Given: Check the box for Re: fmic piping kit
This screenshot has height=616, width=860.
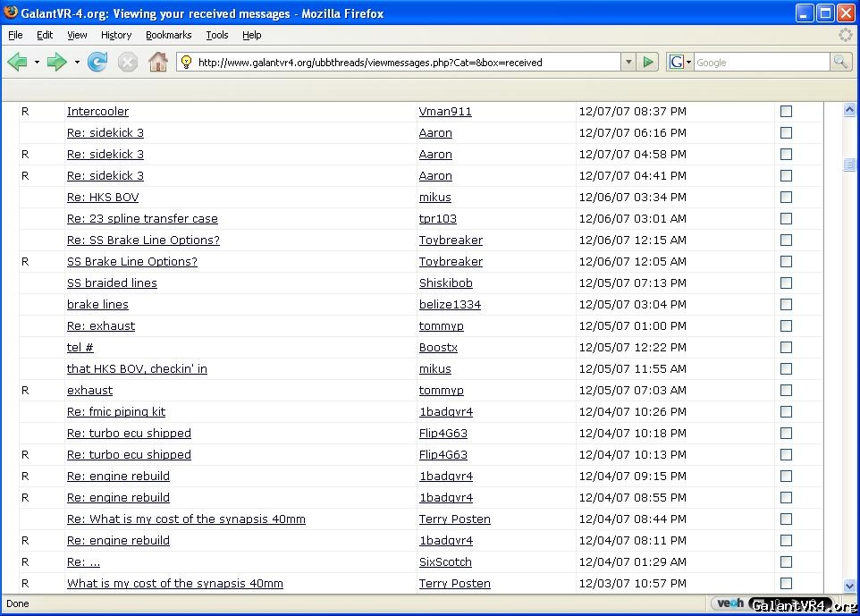Looking at the screenshot, I should point(786,411).
